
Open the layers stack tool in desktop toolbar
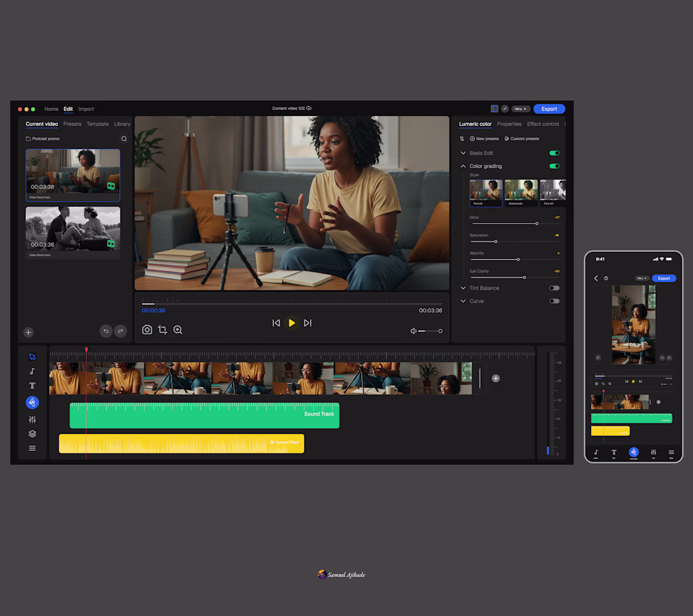pyautogui.click(x=32, y=434)
